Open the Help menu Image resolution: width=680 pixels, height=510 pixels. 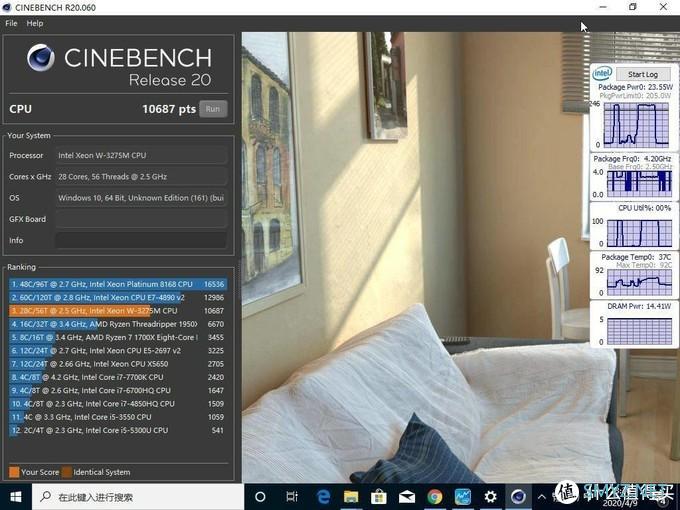tap(35, 23)
